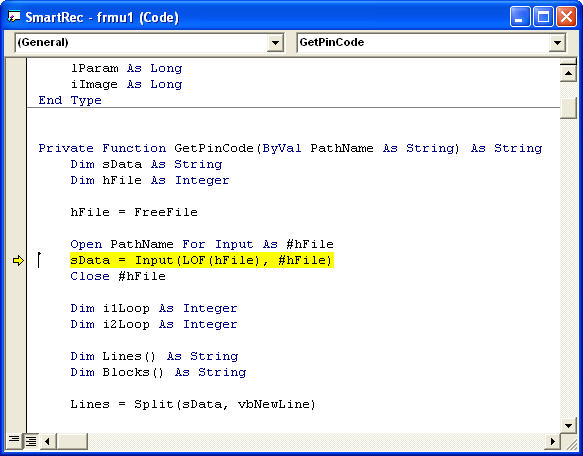The width and height of the screenshot is (583, 456).
Task: Click the line 'Dim sData As String'
Action: pos(146,164)
